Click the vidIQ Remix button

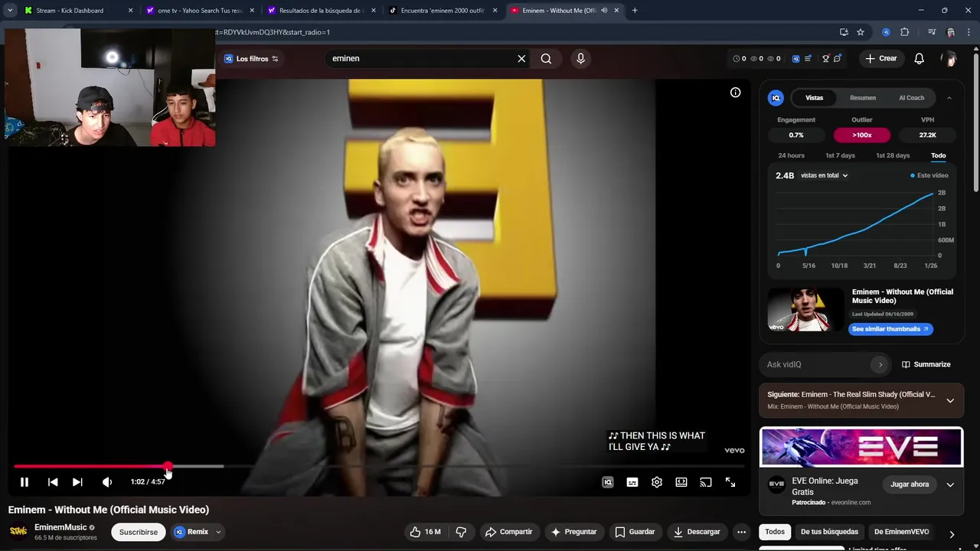click(191, 532)
